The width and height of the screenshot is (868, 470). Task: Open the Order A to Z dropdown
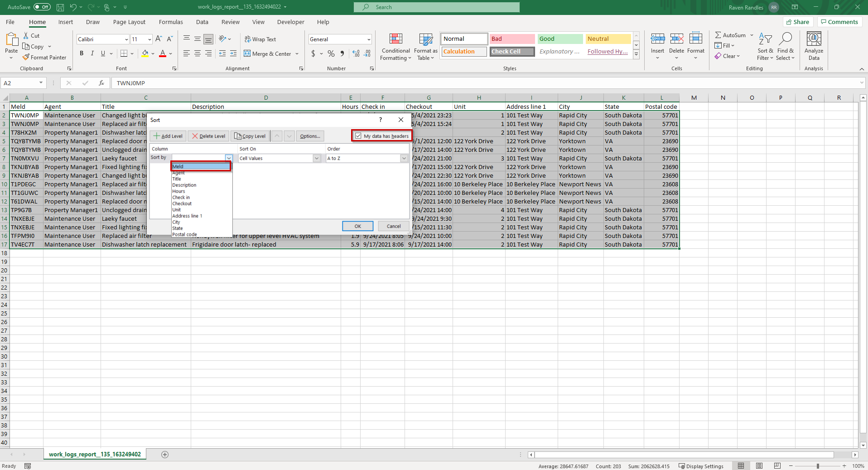click(404, 158)
